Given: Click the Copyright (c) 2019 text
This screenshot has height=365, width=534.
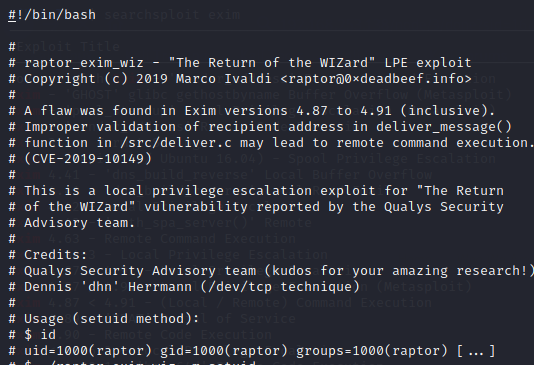Looking at the screenshot, I should [96, 79].
